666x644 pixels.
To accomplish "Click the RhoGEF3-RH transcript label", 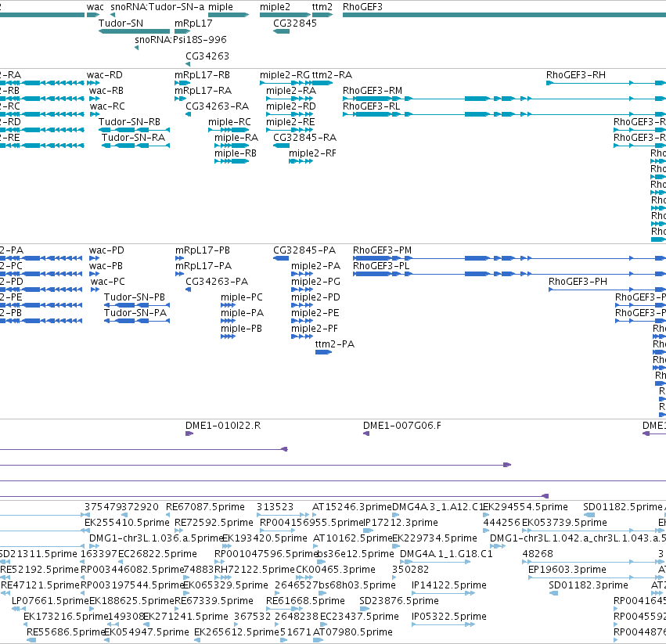I will click(576, 75).
